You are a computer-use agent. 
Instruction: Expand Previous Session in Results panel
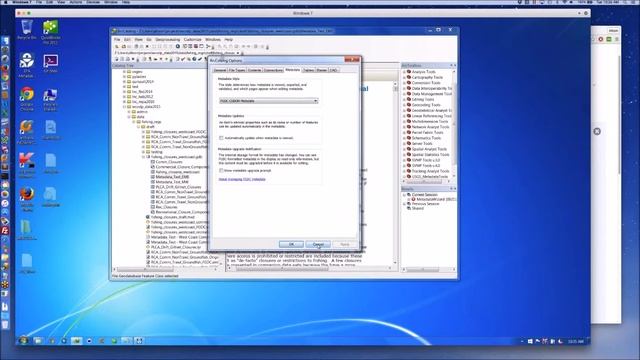click(x=404, y=204)
